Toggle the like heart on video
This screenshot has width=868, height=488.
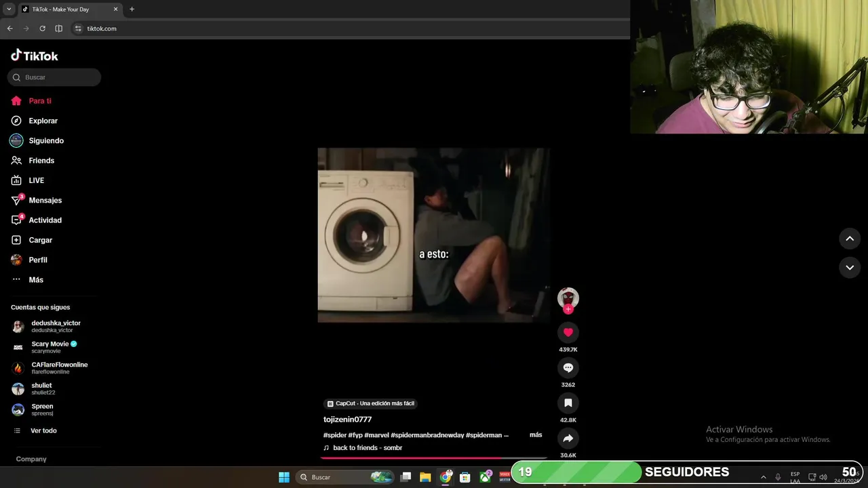click(568, 332)
